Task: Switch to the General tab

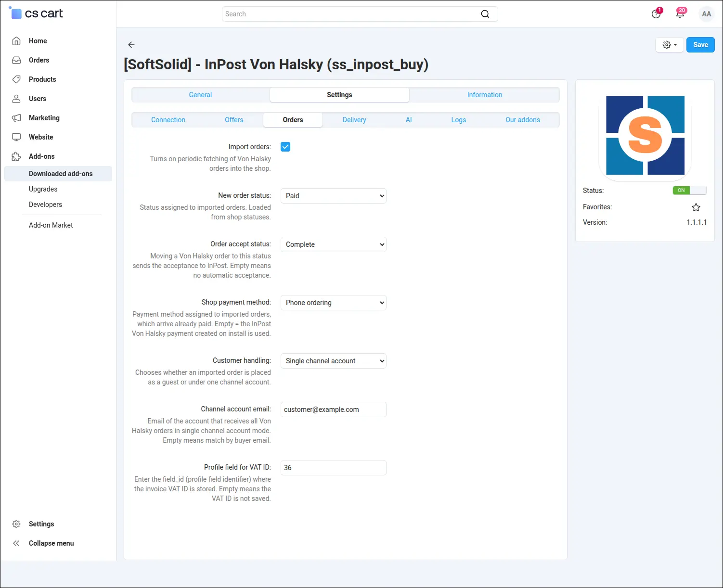Action: click(200, 95)
